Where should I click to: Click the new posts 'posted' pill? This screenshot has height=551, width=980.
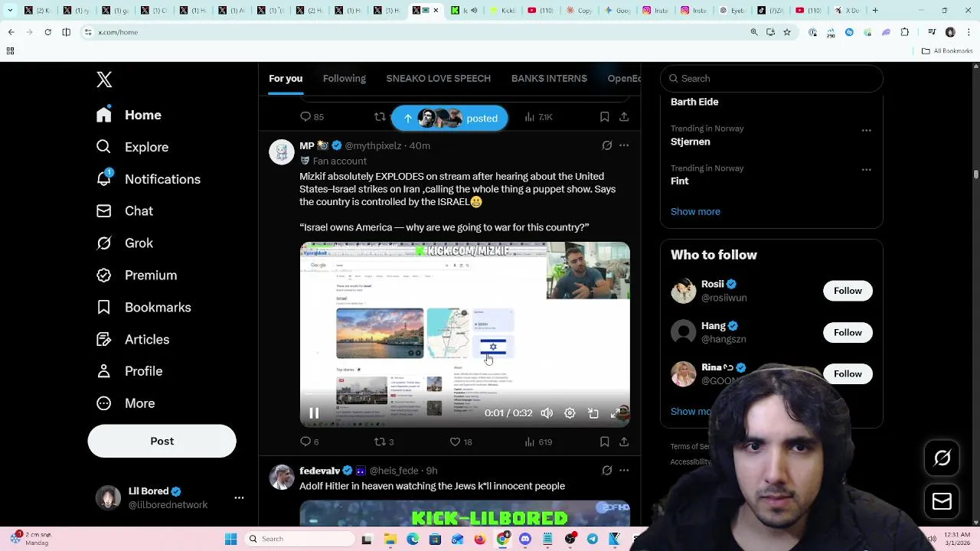click(449, 118)
